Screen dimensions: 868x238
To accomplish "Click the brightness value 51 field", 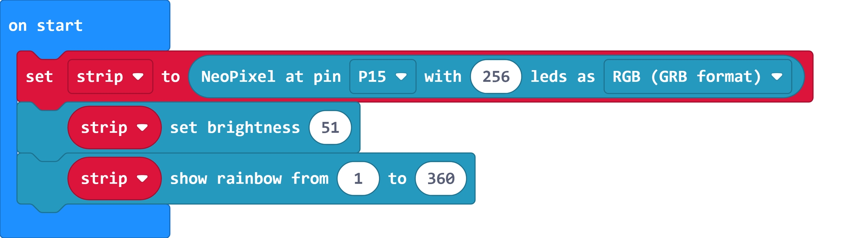I will click(330, 127).
